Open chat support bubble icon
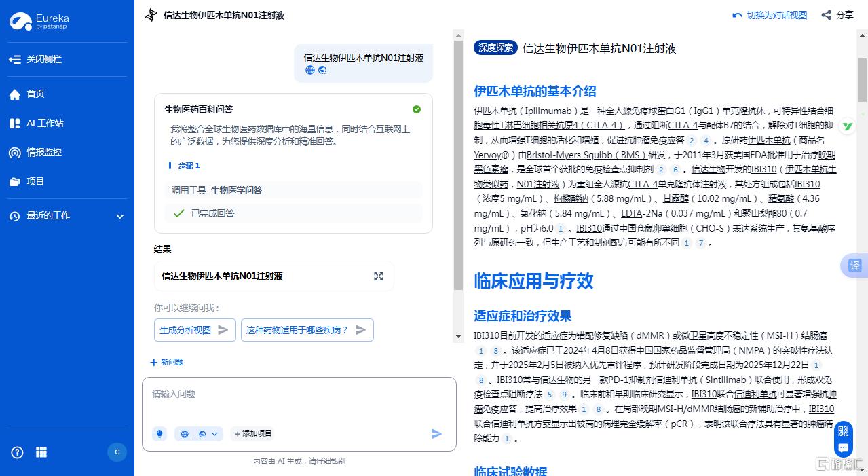This screenshot has width=868, height=476. pyautogui.click(x=844, y=448)
